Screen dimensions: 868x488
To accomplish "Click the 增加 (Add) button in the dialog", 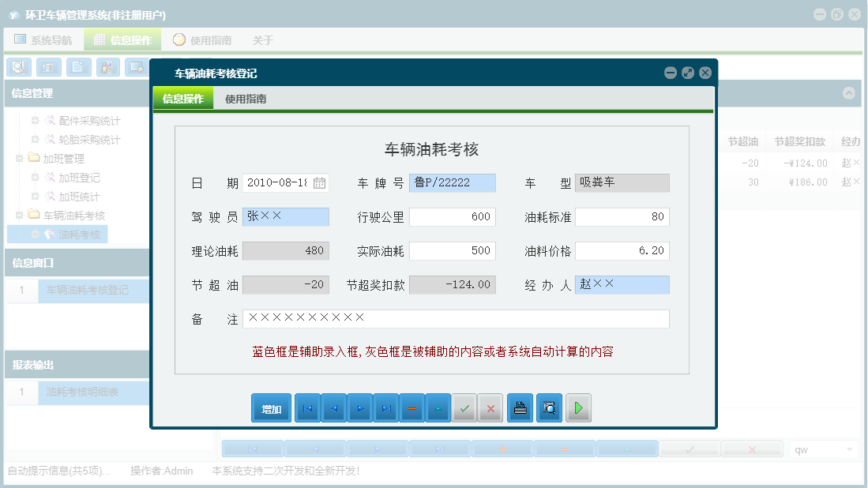I will pos(271,408).
